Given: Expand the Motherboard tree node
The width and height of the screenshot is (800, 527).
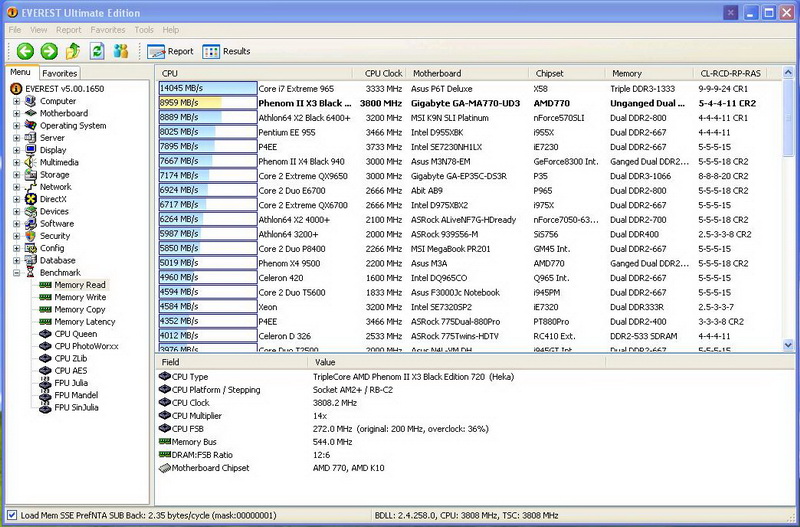Looking at the screenshot, I should (x=16, y=113).
